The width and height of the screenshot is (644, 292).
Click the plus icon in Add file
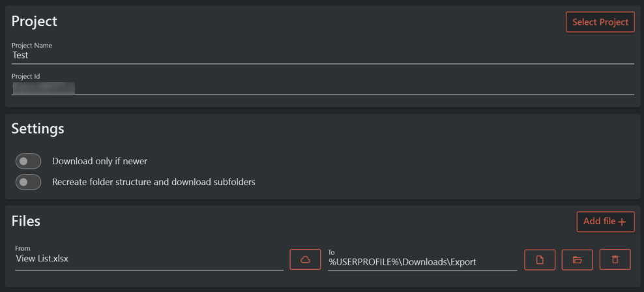pos(622,222)
